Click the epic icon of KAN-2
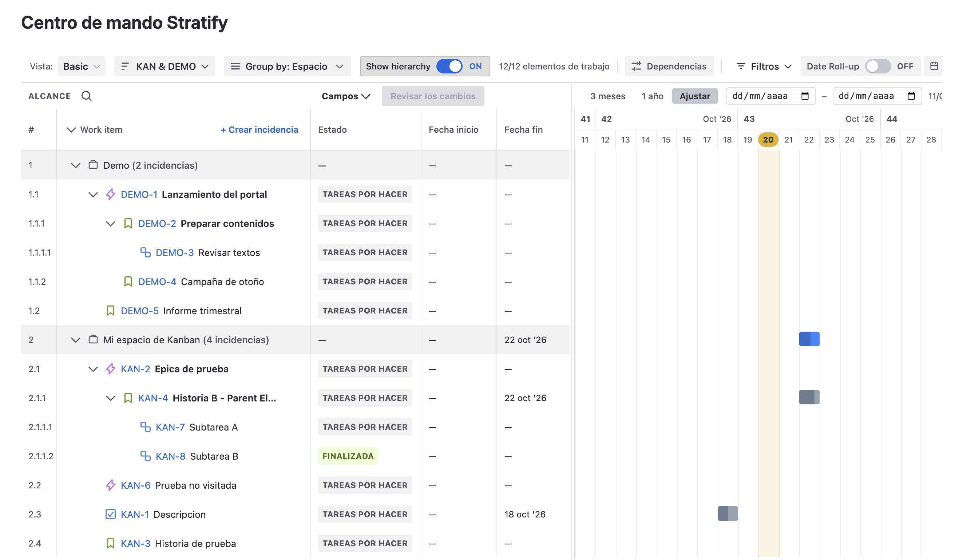Viewport: 955px width, 560px height. [110, 369]
